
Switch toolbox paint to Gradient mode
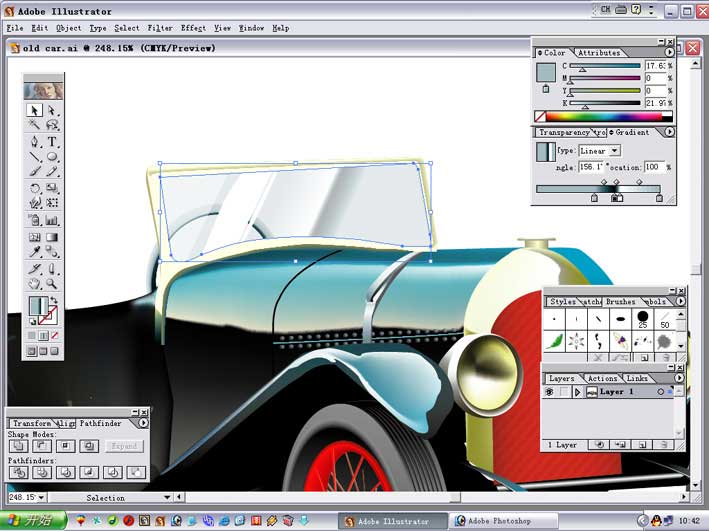click(x=43, y=336)
